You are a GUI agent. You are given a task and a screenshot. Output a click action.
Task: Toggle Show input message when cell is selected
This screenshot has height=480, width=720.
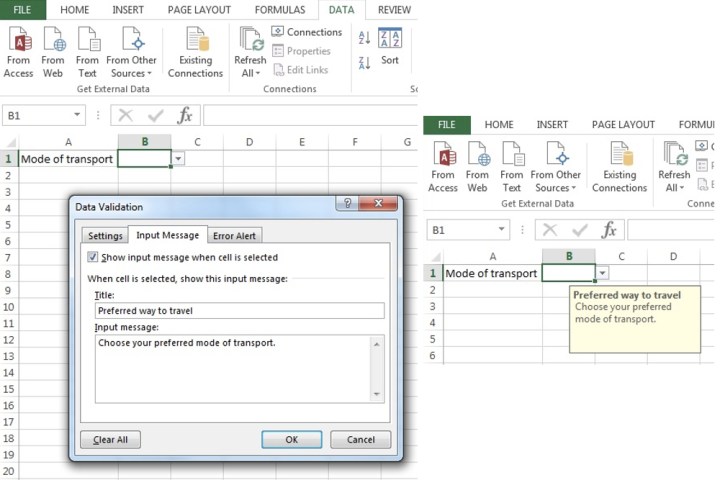coord(94,258)
